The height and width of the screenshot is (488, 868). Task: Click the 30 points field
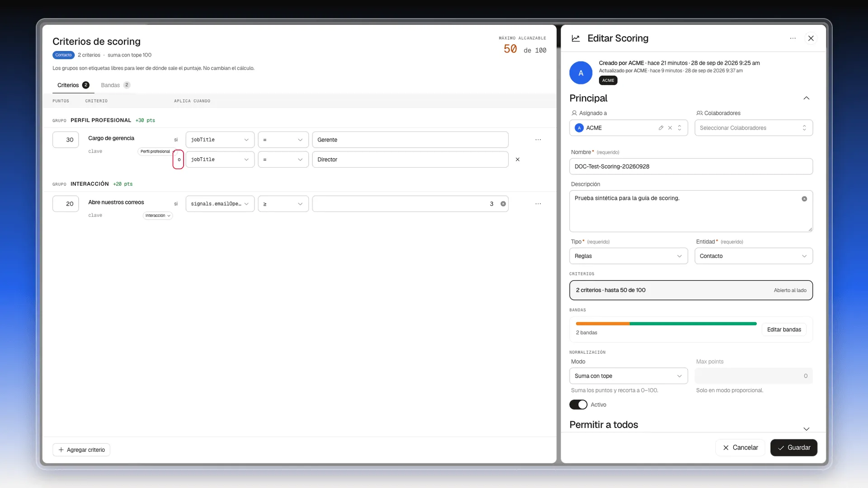[x=66, y=140]
